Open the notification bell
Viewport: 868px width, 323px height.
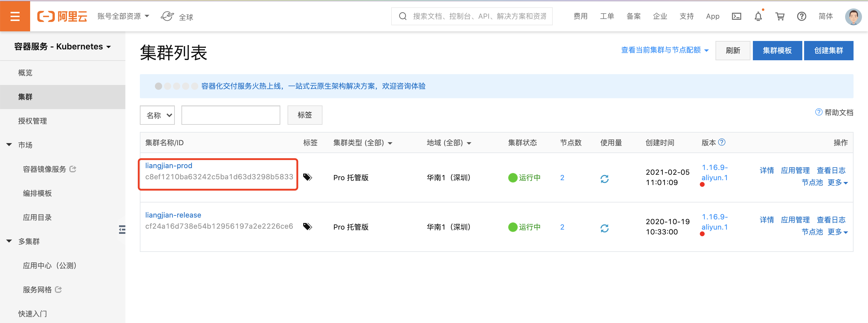[758, 16]
